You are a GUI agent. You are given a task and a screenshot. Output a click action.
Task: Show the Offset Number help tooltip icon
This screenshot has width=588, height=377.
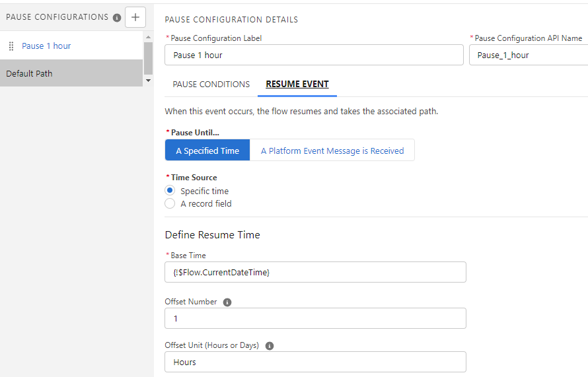tap(227, 302)
